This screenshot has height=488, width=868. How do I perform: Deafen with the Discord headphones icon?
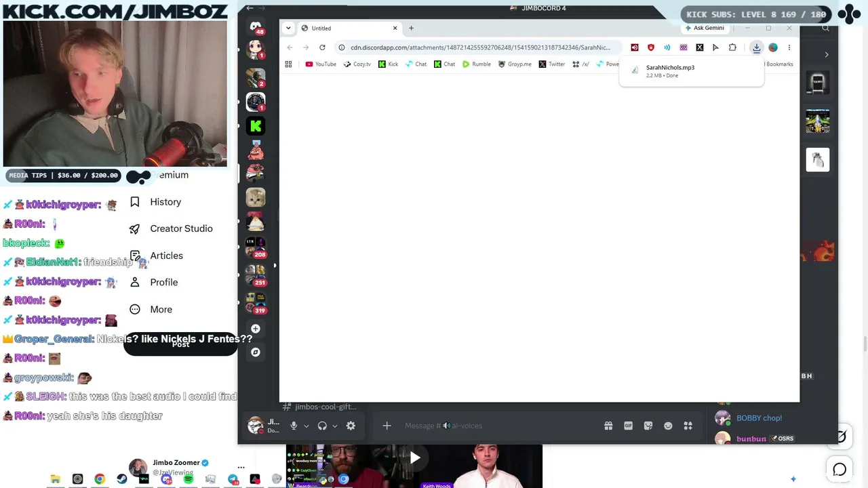coord(322,426)
